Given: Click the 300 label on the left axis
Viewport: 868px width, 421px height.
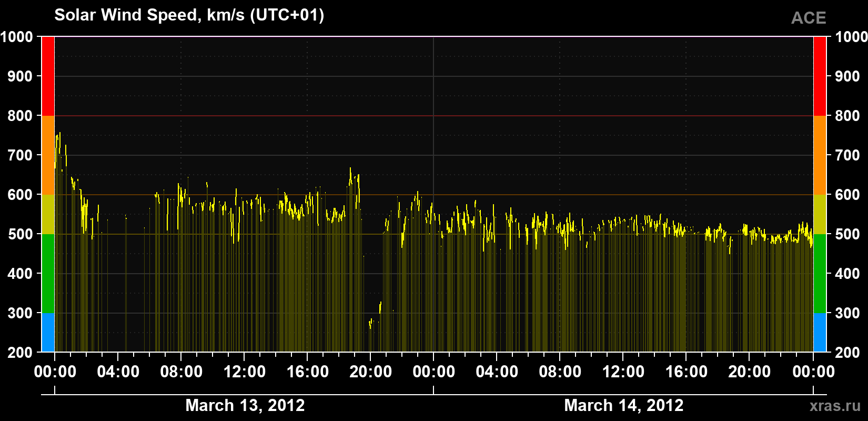Looking at the screenshot, I should coord(20,313).
